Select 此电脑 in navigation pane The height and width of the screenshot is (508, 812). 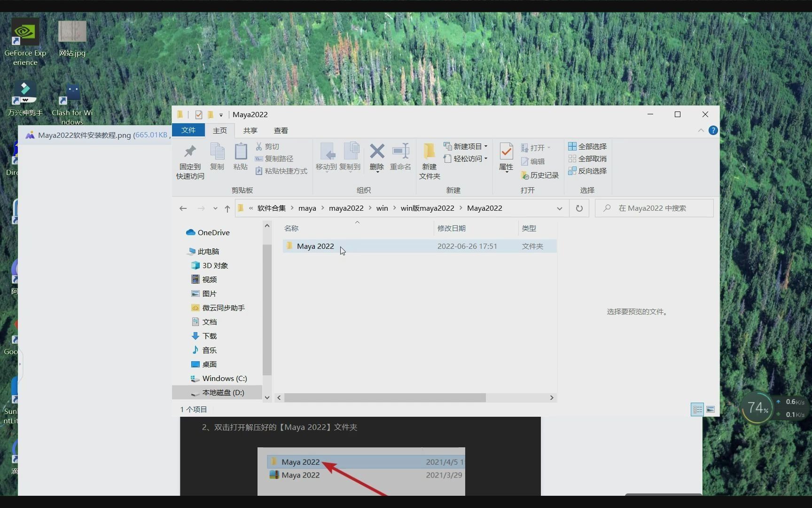[203, 251]
